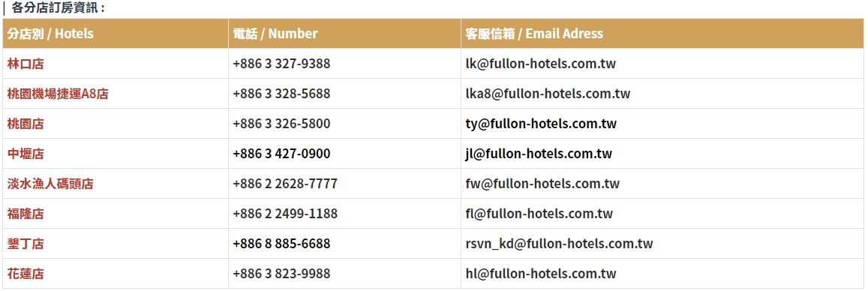Click email rsvn_kd@fullon-hotels.com.tw
868x291 pixels.
pyautogui.click(x=559, y=244)
